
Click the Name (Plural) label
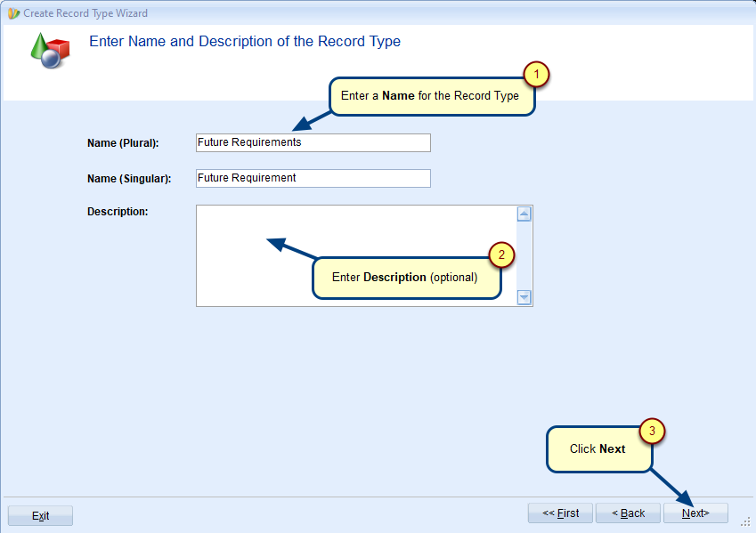tap(123, 143)
